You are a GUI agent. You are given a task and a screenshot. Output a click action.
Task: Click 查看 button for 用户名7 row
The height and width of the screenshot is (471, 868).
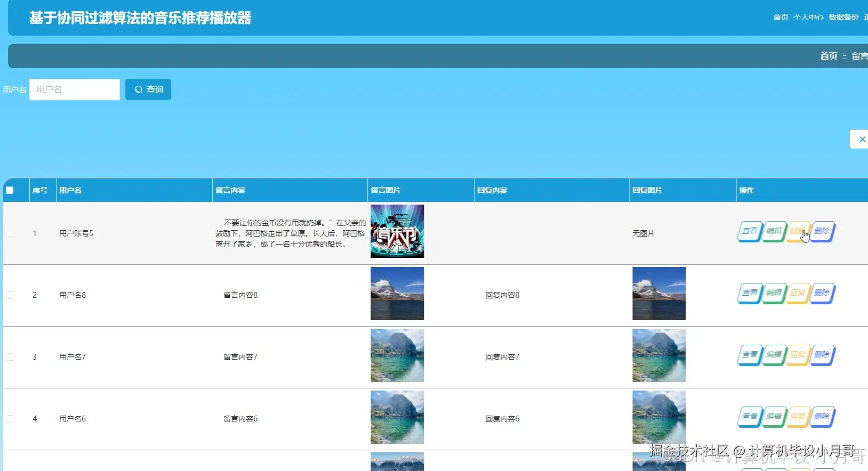(750, 355)
